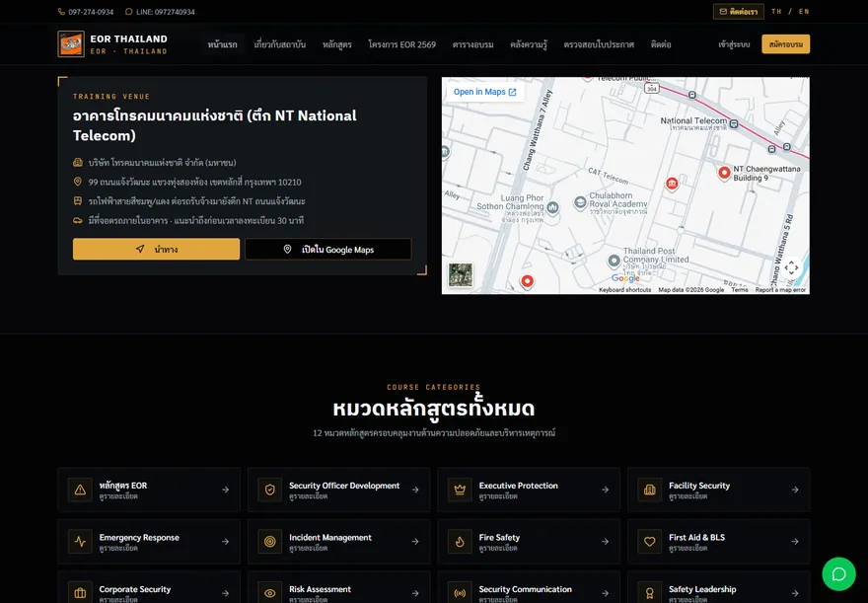Open the green floating chat bubble
This screenshot has height=603, width=868.
[x=838, y=574]
